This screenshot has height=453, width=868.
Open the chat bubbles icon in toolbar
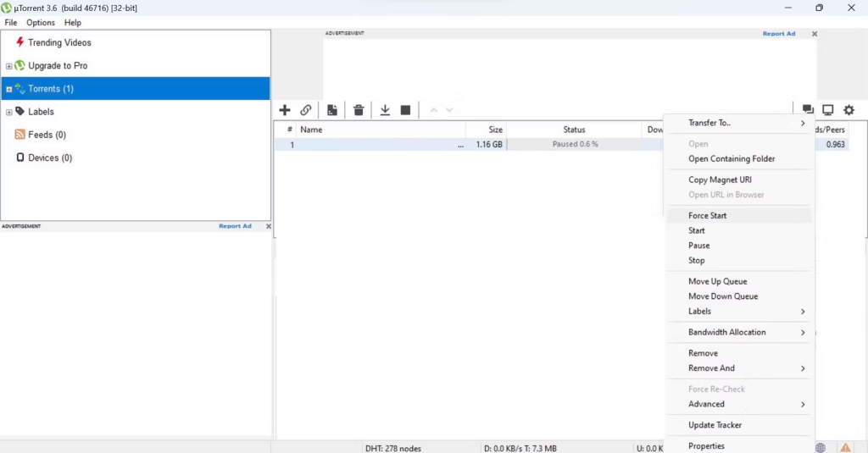coord(808,109)
